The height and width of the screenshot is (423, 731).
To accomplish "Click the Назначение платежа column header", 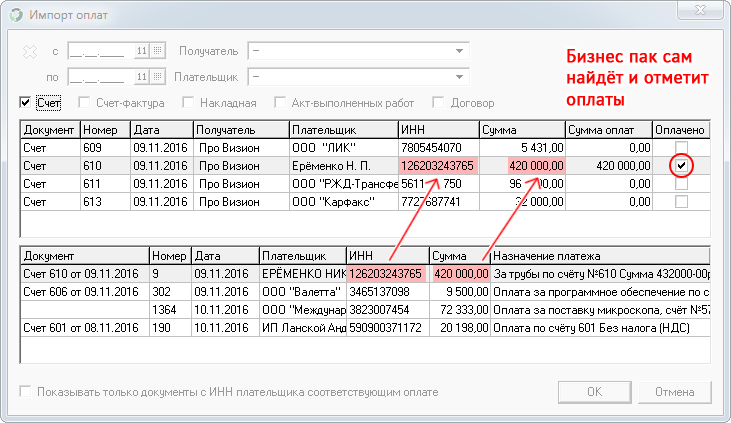I will pyautogui.click(x=598, y=255).
